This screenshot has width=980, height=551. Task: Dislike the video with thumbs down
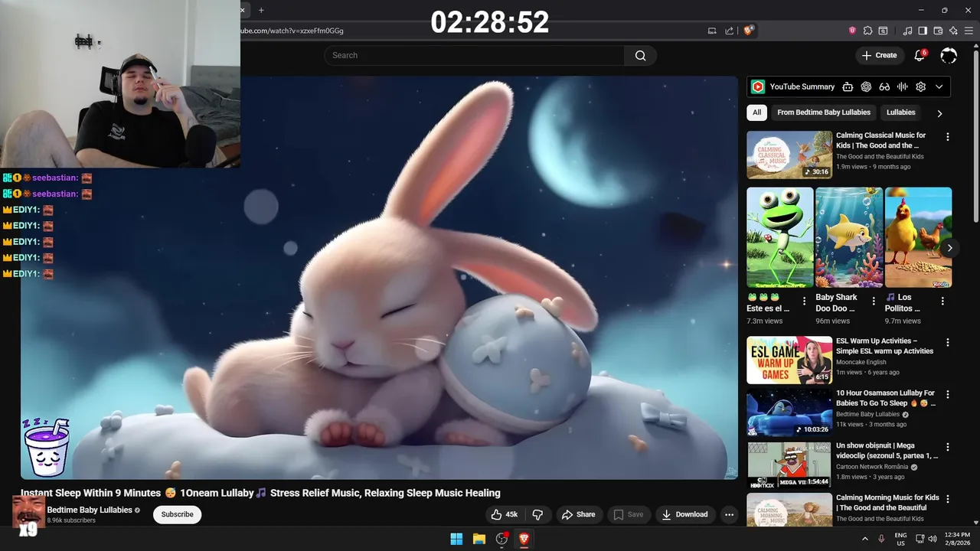pyautogui.click(x=537, y=514)
